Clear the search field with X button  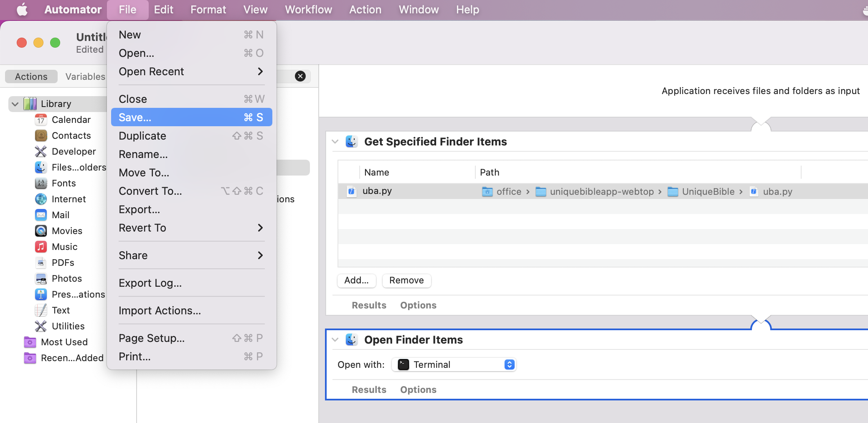tap(300, 76)
